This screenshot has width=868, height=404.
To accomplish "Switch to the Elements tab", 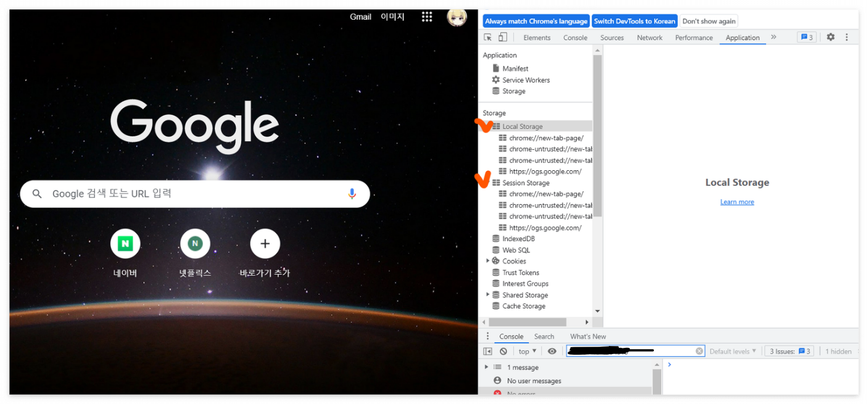I will tap(537, 38).
